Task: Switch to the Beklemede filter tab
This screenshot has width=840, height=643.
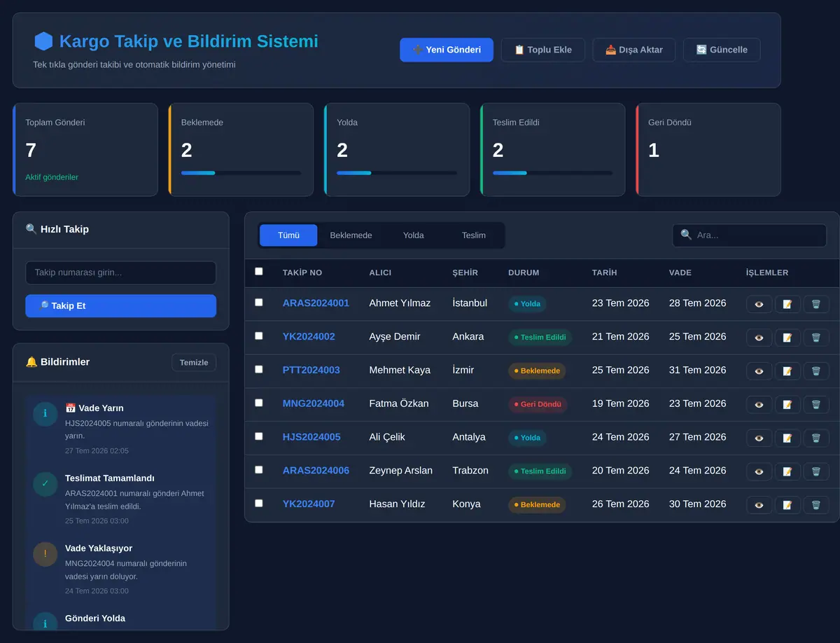Action: point(351,235)
